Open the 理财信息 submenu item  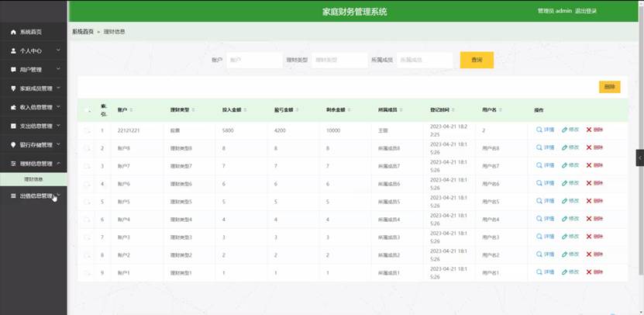pos(34,179)
